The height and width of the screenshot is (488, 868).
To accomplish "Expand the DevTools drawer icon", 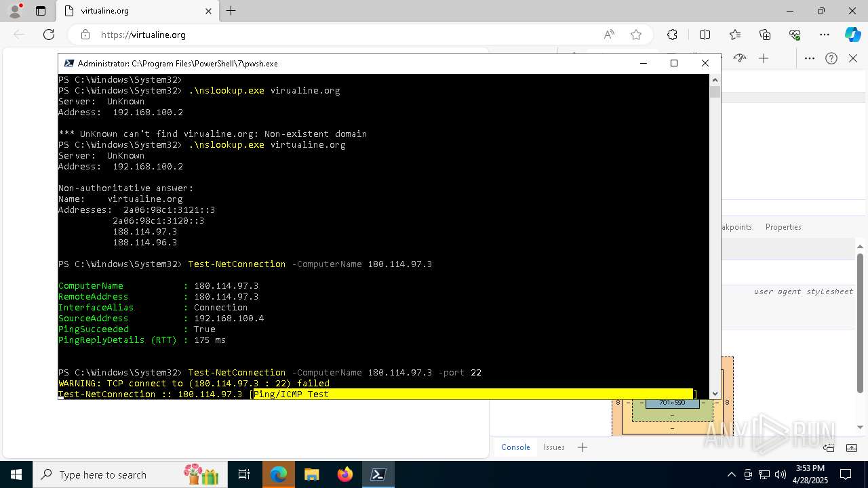I will 851,447.
